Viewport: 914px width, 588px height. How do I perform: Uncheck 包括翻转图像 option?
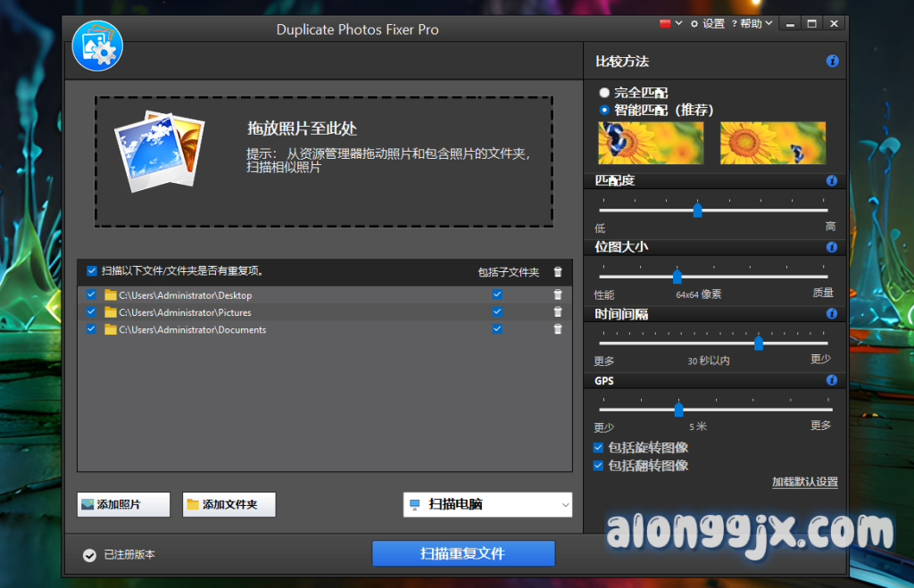point(599,466)
